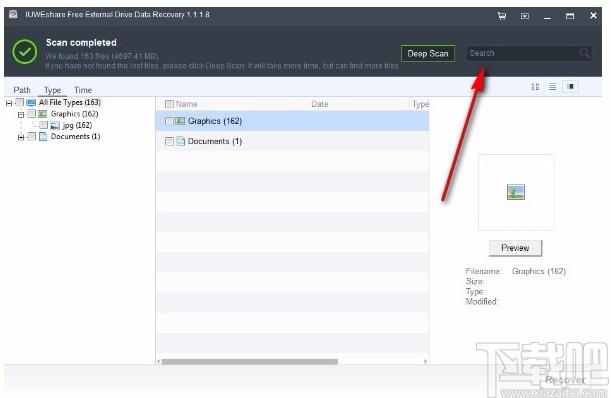
Task: Open the shopping cart icon in title bar
Action: [502, 16]
